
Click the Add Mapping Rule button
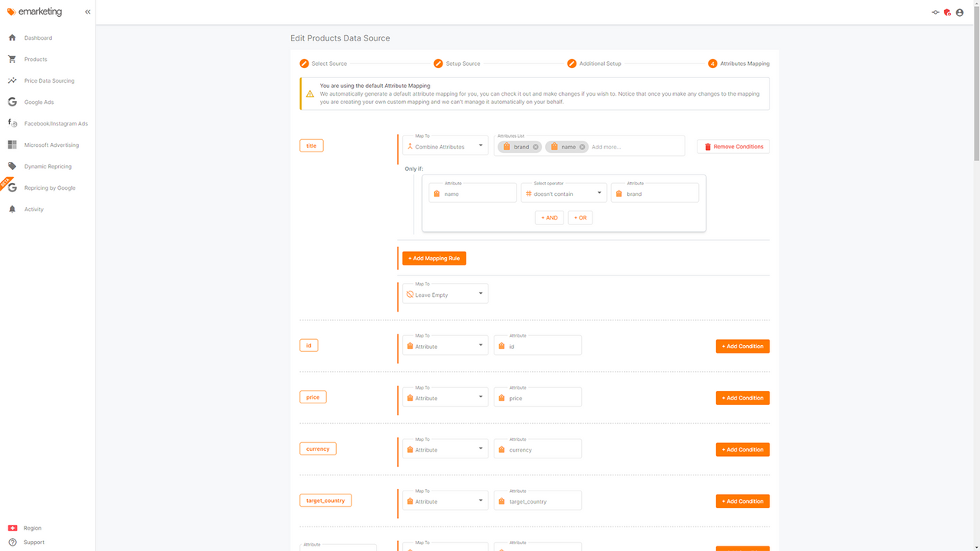pos(434,258)
